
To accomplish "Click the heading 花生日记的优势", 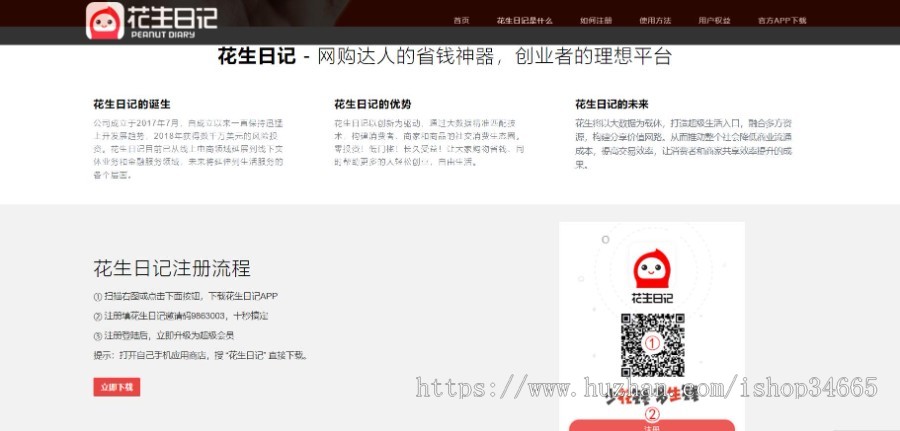I will pos(373,104).
